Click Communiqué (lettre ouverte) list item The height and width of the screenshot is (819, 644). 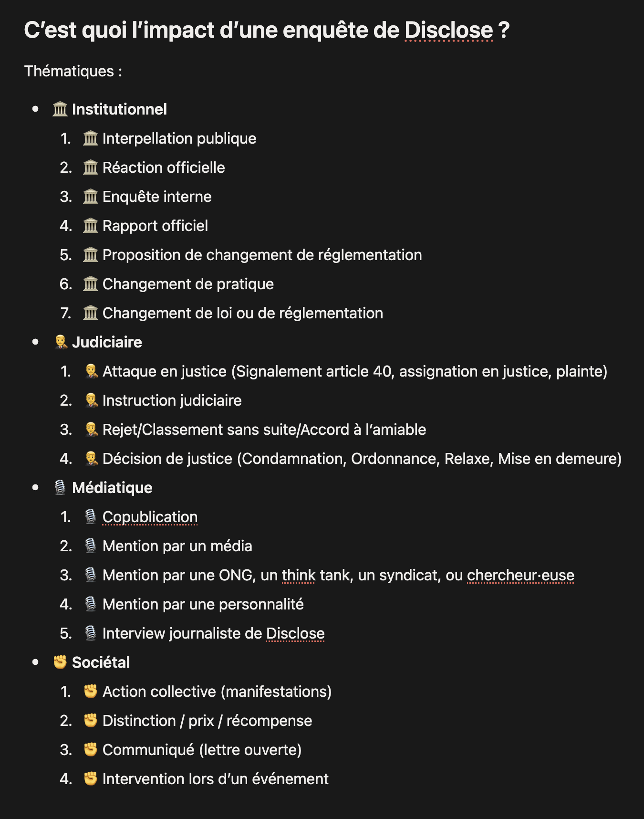pyautogui.click(x=202, y=750)
